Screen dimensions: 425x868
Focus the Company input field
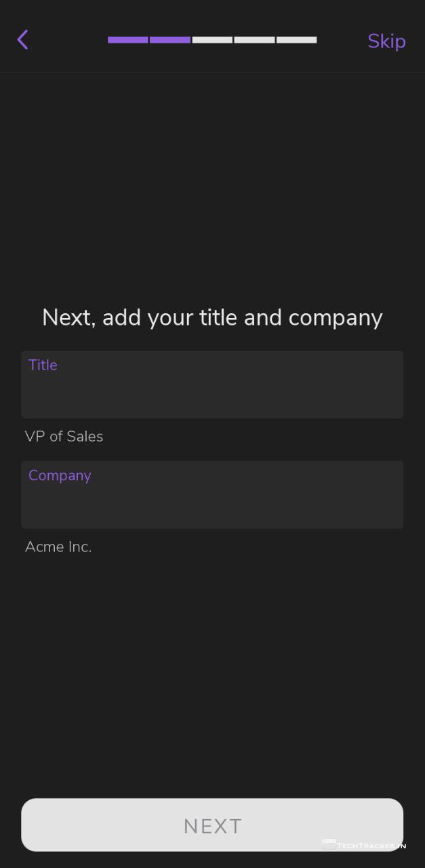[212, 504]
